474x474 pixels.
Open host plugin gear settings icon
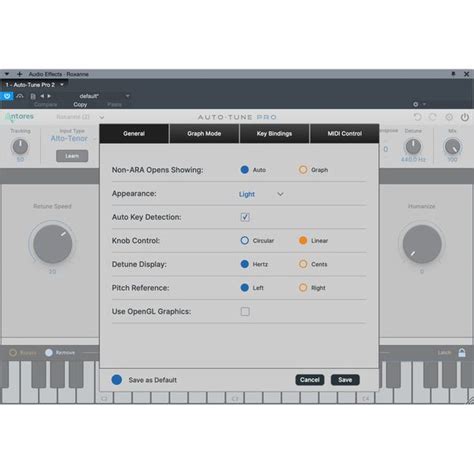click(416, 104)
